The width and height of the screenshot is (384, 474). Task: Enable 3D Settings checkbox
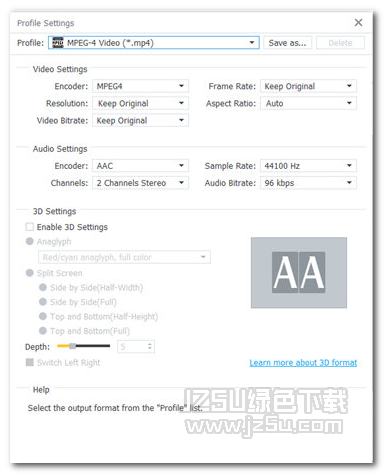(x=30, y=227)
